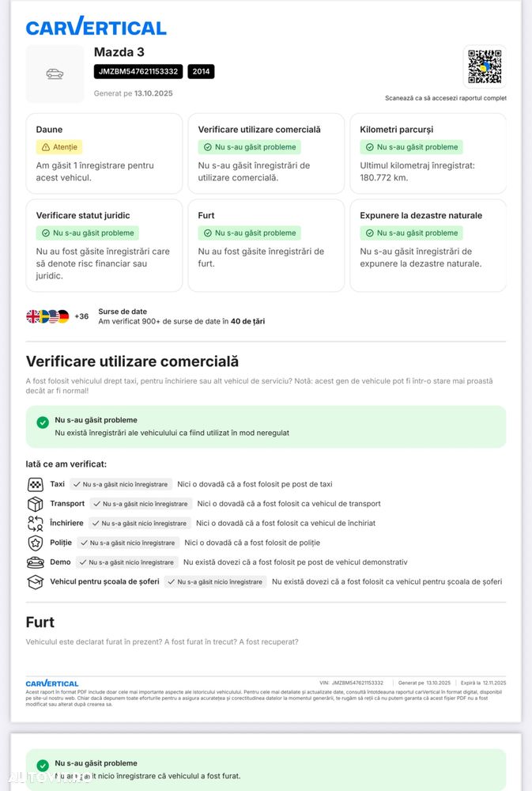Open the Daune summary card
This screenshot has height=791, width=532.
(x=104, y=153)
